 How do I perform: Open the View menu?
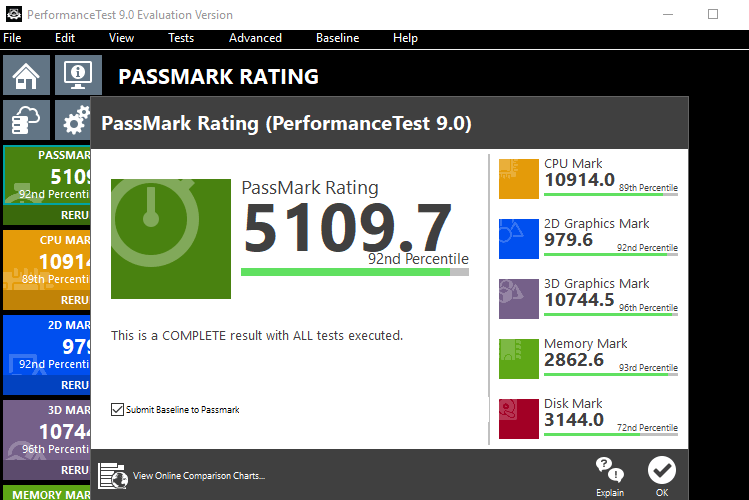[121, 38]
